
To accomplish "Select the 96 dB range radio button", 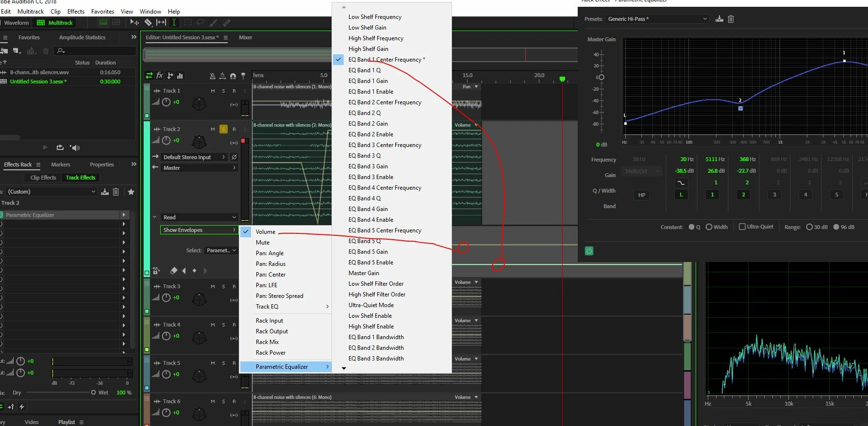I will (x=836, y=227).
